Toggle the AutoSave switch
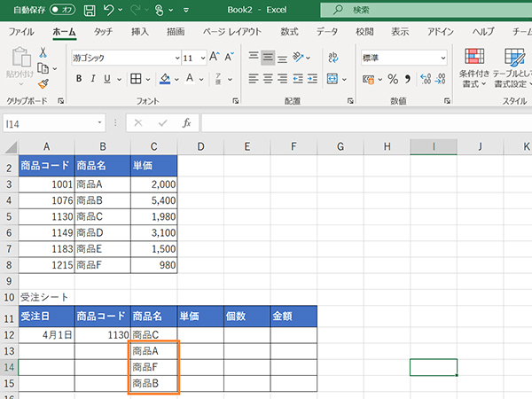The height and width of the screenshot is (399, 532). click(62, 10)
